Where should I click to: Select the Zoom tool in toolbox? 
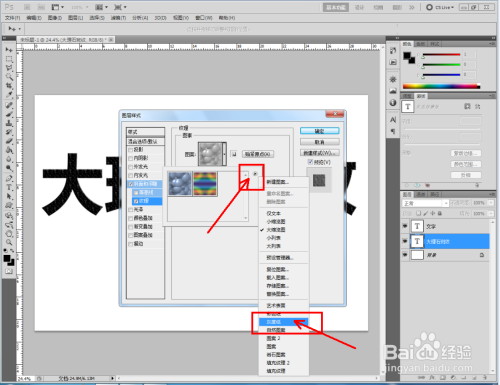[x=9, y=242]
